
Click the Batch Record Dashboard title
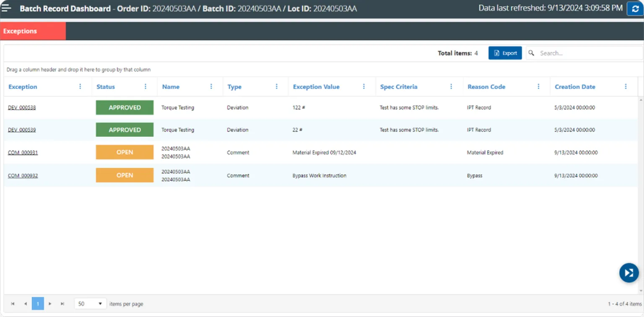point(65,8)
